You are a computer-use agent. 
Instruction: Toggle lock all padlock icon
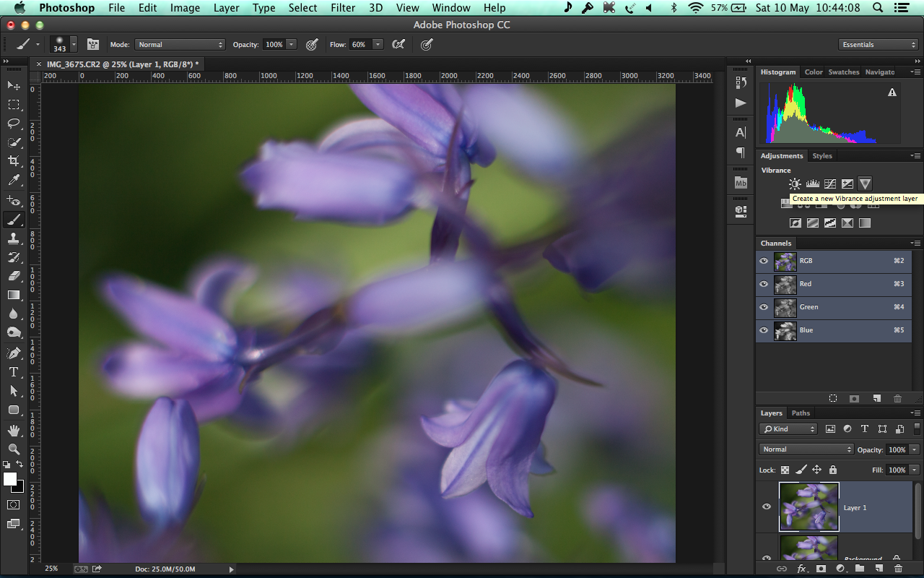832,470
